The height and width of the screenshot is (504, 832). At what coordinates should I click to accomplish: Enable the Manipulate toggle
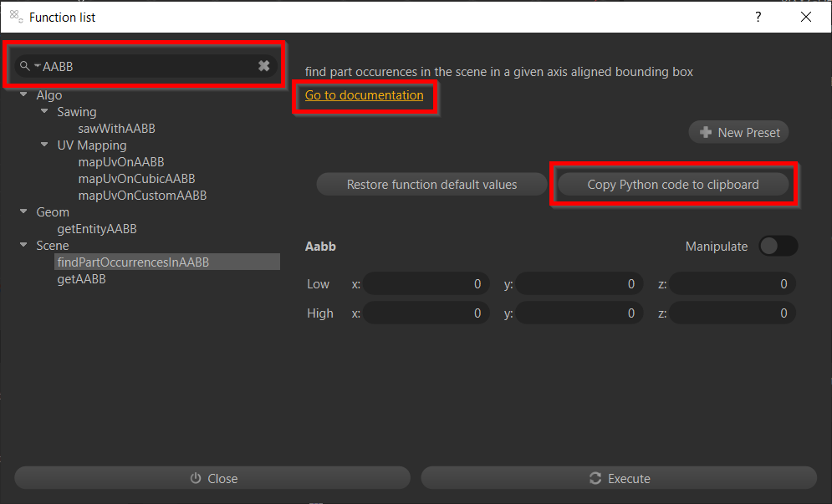pyautogui.click(x=778, y=246)
